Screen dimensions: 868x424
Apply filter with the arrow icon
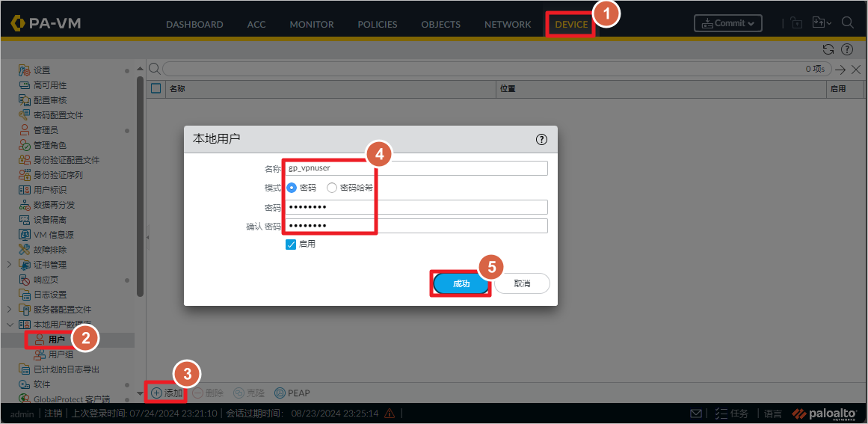point(840,70)
